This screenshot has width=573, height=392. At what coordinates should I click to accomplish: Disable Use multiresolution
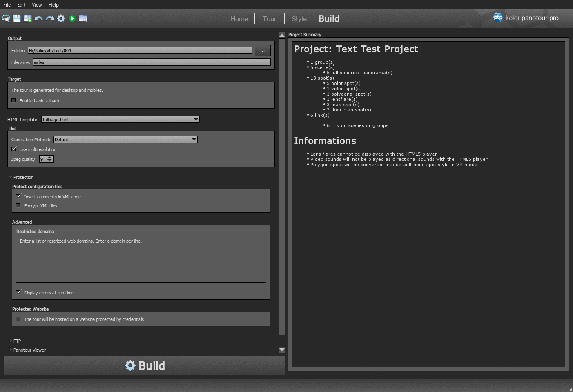click(13, 149)
